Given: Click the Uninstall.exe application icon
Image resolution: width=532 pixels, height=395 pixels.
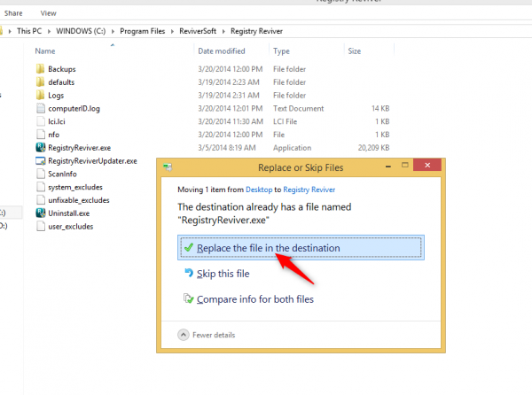Looking at the screenshot, I should tap(41, 213).
